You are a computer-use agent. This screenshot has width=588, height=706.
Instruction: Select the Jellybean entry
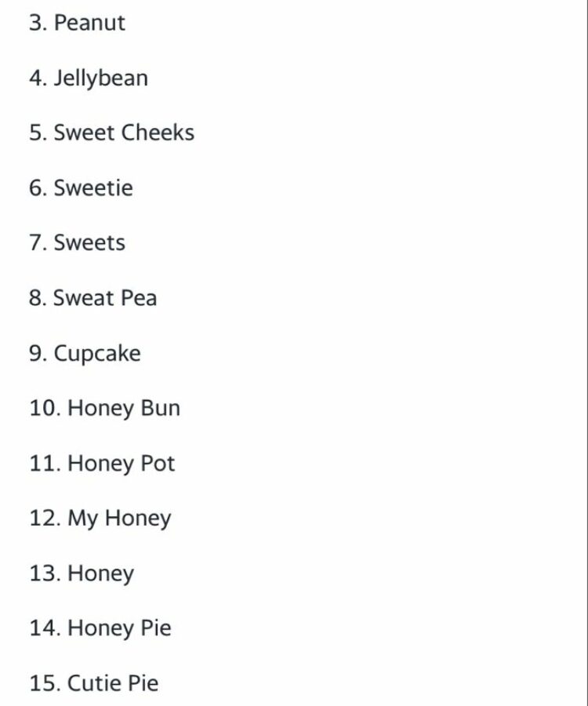coord(100,78)
